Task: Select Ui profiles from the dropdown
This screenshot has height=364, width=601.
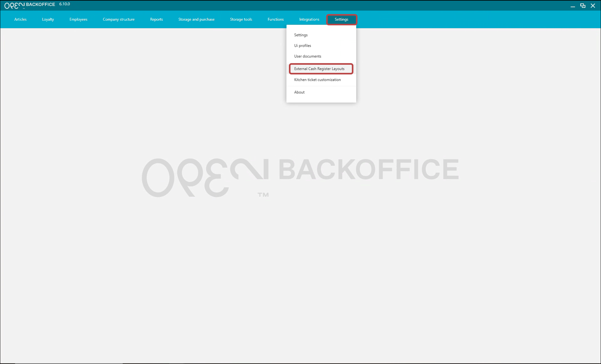Action: pos(321,46)
